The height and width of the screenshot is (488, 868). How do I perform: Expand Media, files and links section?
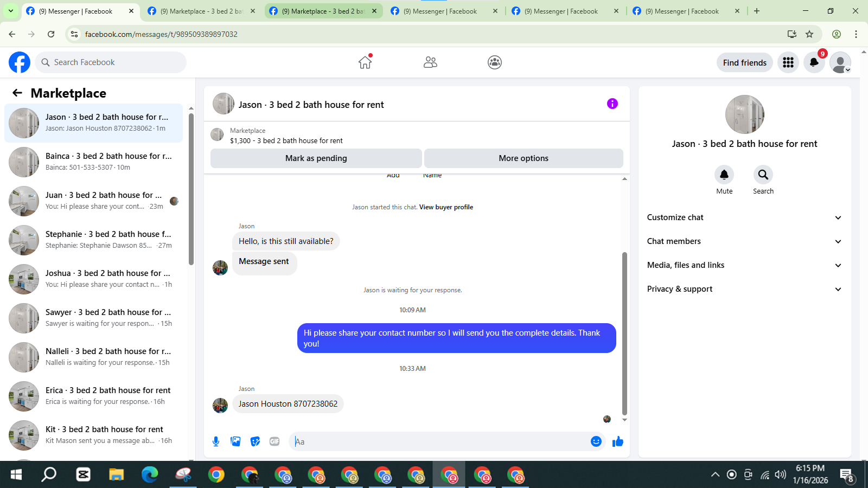(744, 265)
